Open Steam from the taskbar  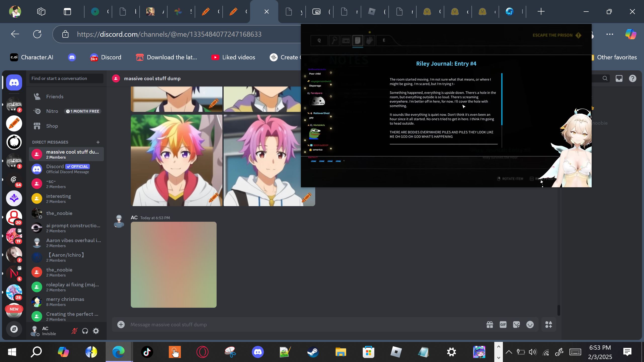[x=313, y=352]
